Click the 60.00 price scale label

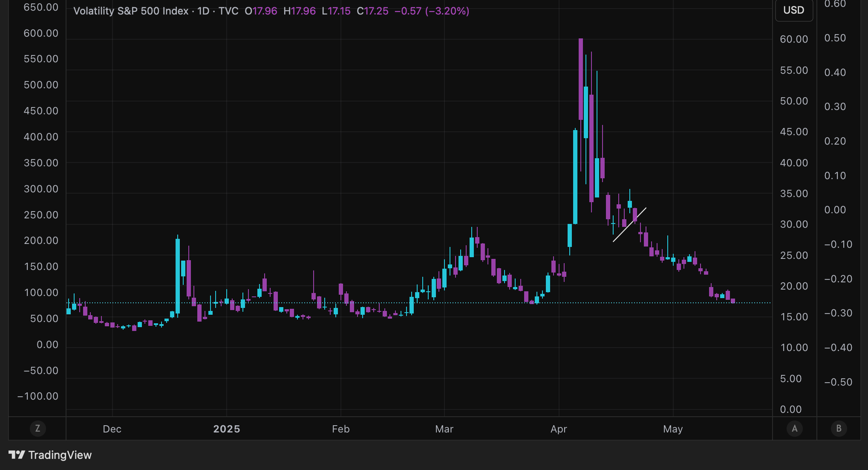tap(794, 39)
